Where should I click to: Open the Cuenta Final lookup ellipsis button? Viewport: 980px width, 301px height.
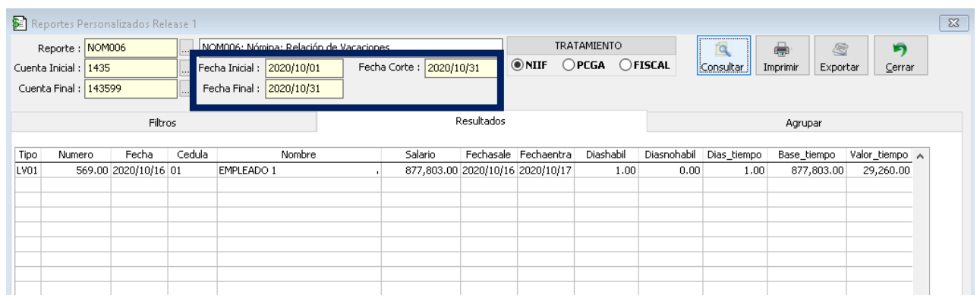click(x=185, y=89)
